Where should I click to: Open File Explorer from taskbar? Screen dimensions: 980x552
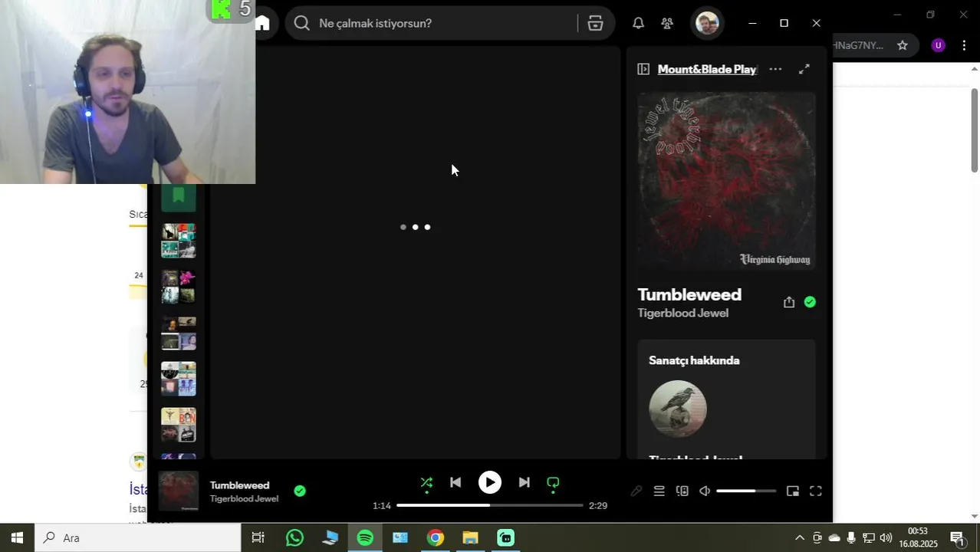coord(470,537)
